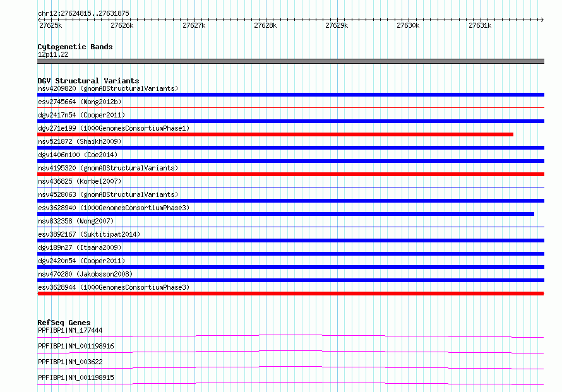562x392 pixels.
Task: Select nsv832358 (Wong2007) label
Action: tap(76, 221)
